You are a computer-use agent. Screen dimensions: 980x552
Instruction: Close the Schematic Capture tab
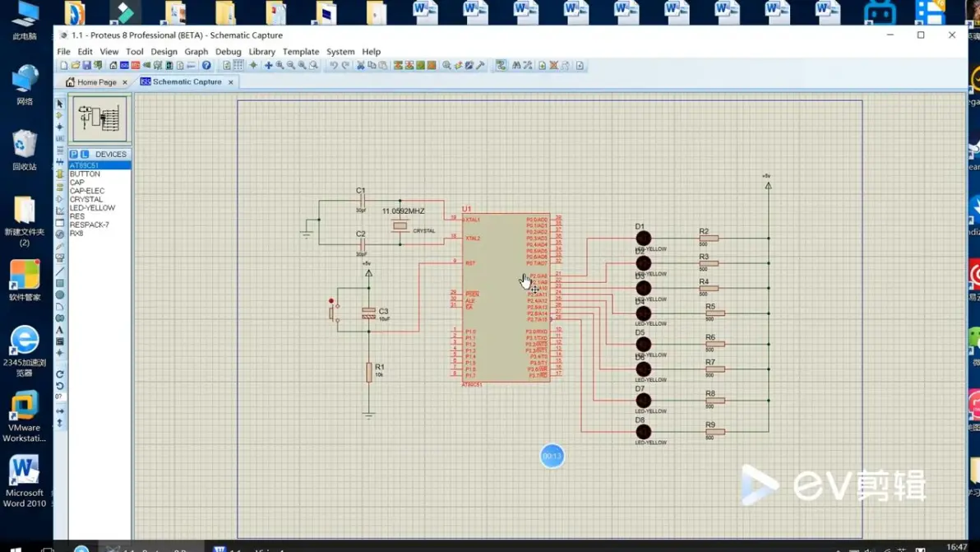[231, 82]
